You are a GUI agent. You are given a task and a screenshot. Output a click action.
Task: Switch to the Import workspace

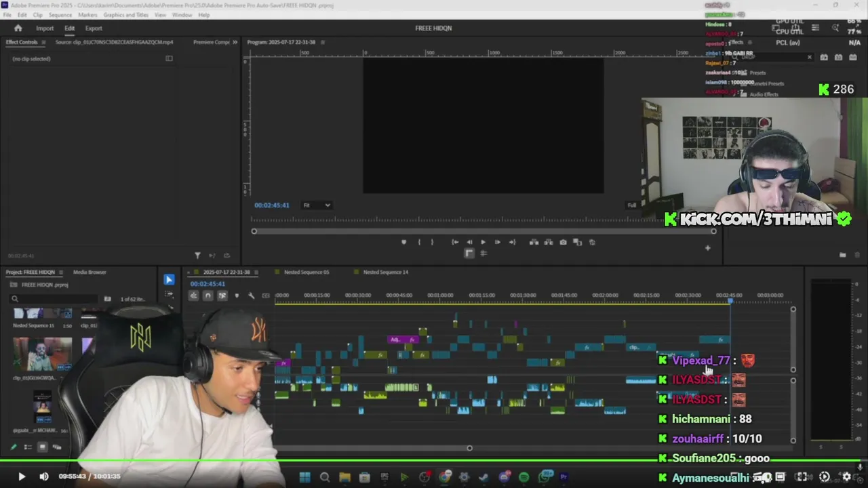(x=45, y=28)
